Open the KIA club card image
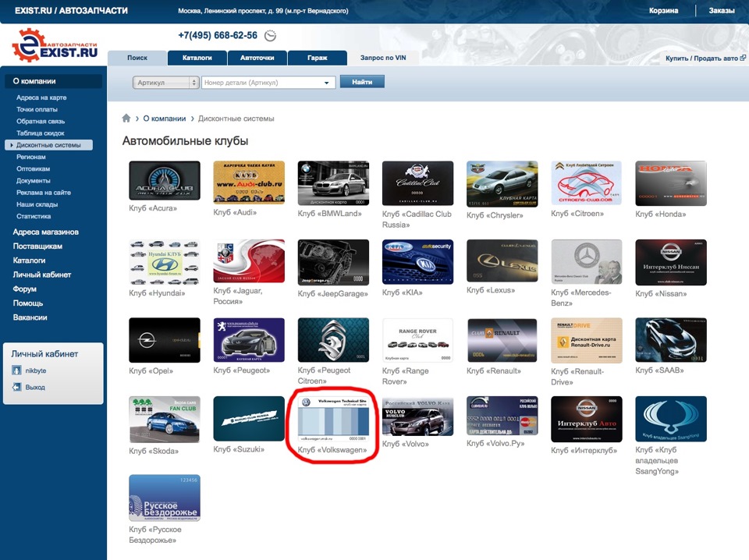749x560 pixels. [x=417, y=261]
